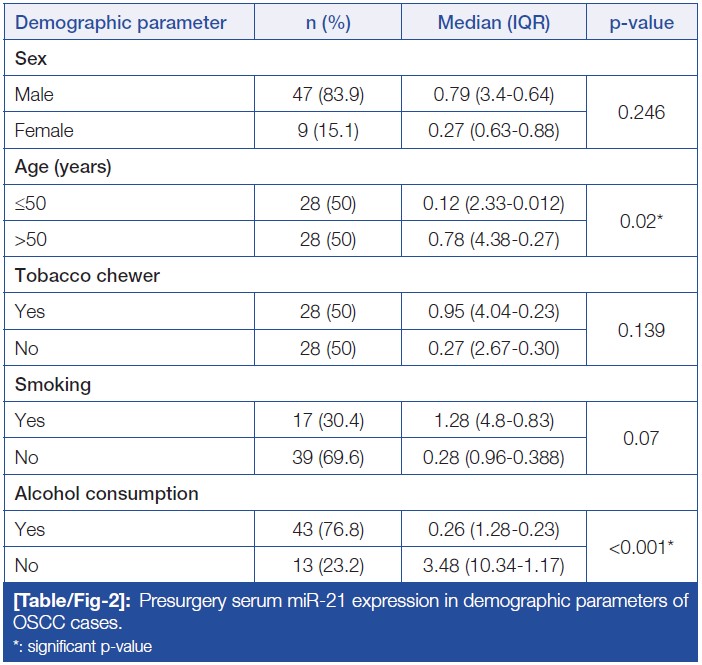This screenshot has height=665, width=702.
Task: Select the 0.246 p-value cell
Action: pos(640,113)
